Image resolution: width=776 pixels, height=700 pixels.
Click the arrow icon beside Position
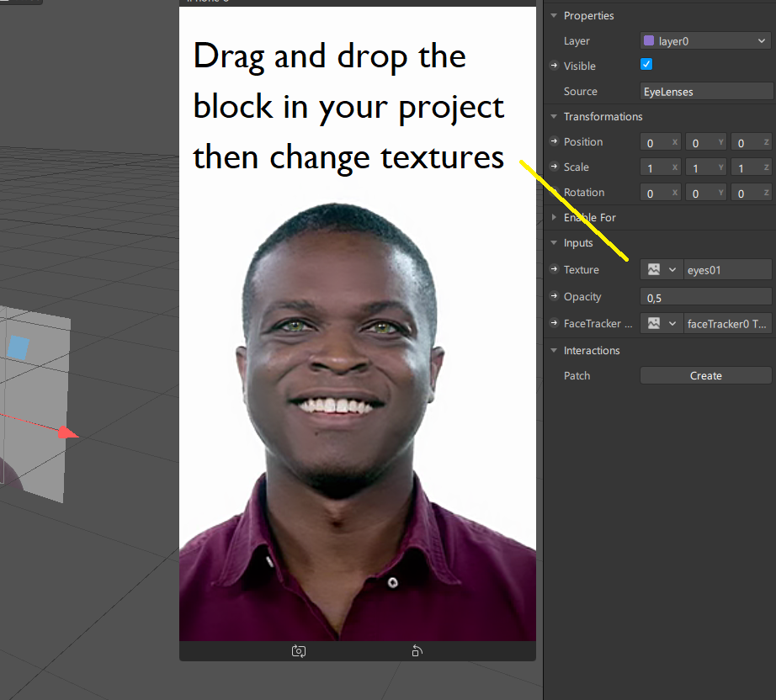[554, 141]
